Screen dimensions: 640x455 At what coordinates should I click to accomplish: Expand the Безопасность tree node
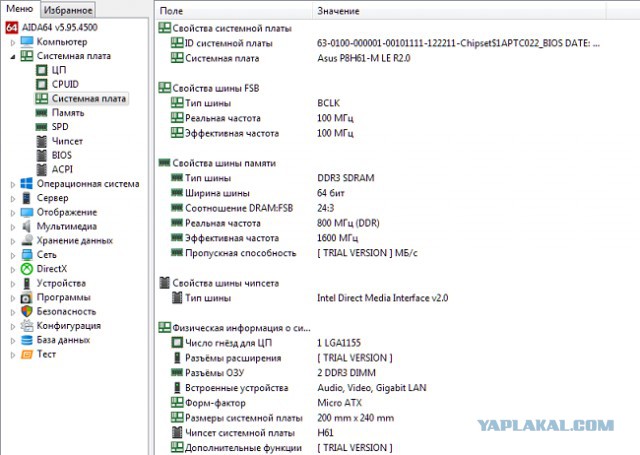point(13,312)
